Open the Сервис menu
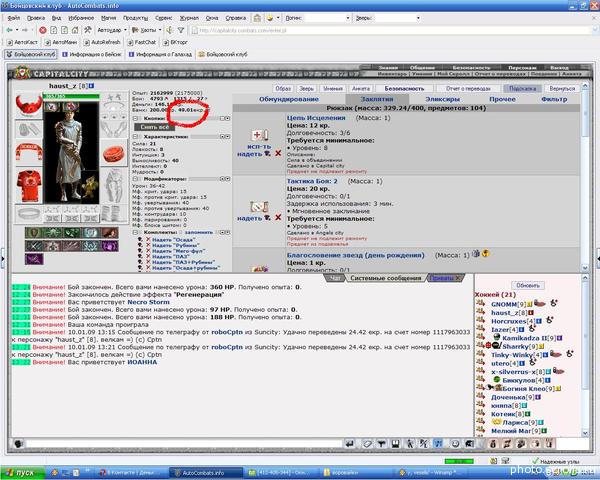Viewport: 600px width, 480px height. point(163,18)
